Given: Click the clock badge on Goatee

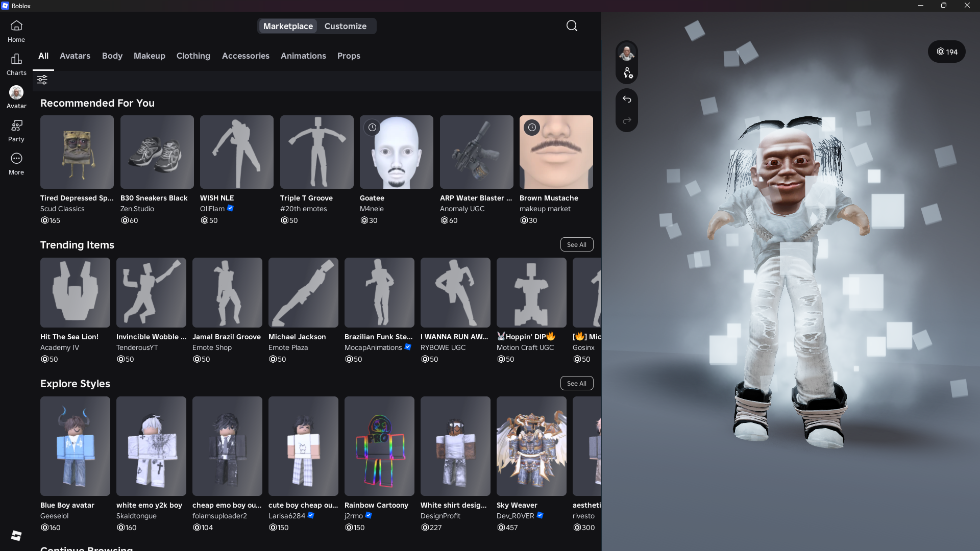Looking at the screenshot, I should [372, 128].
